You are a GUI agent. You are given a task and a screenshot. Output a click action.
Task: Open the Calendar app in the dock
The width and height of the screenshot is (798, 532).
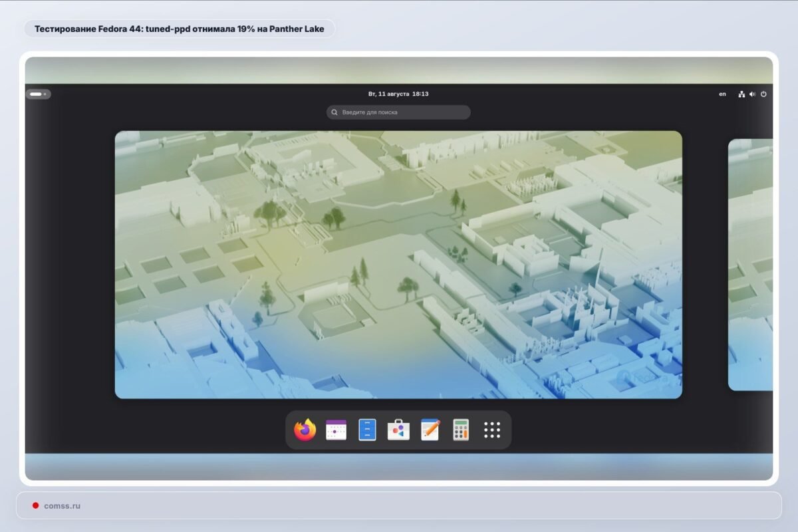pyautogui.click(x=336, y=430)
